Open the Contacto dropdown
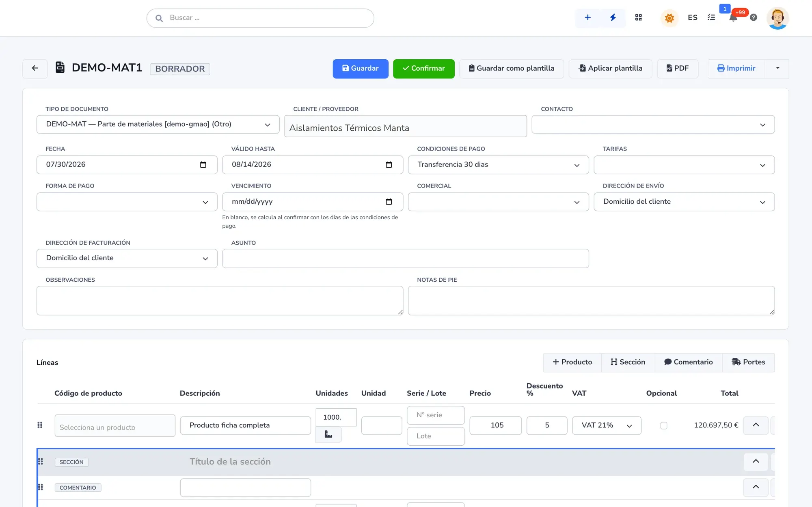 coord(653,124)
